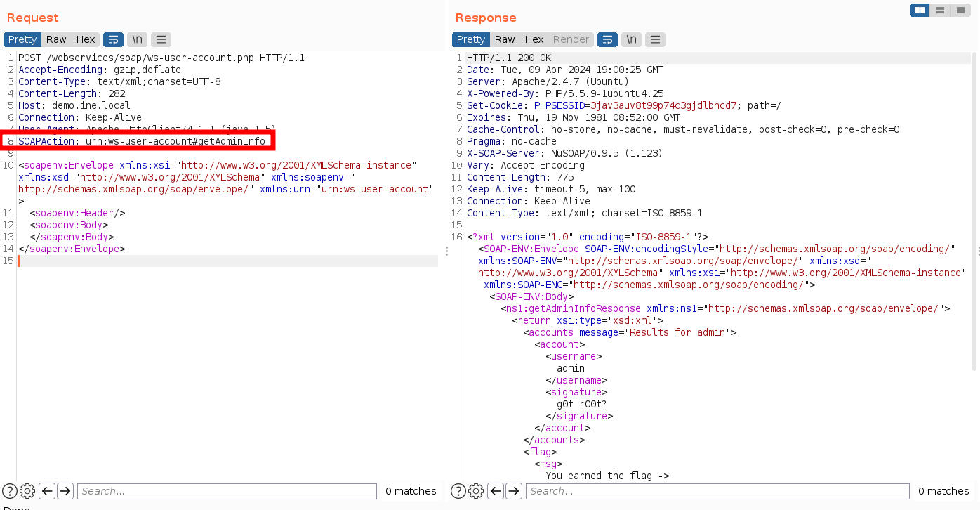Click the Response panel vertical scrollbar
The image size is (980, 510).
pos(974,211)
